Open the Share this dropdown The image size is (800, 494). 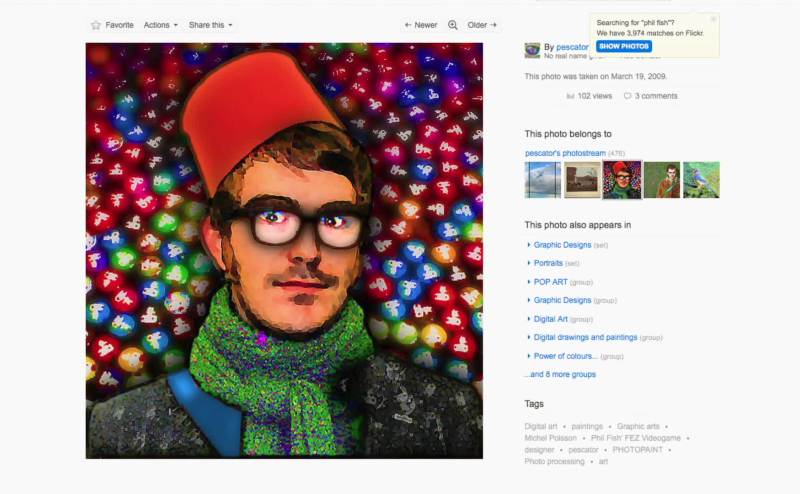tap(210, 25)
